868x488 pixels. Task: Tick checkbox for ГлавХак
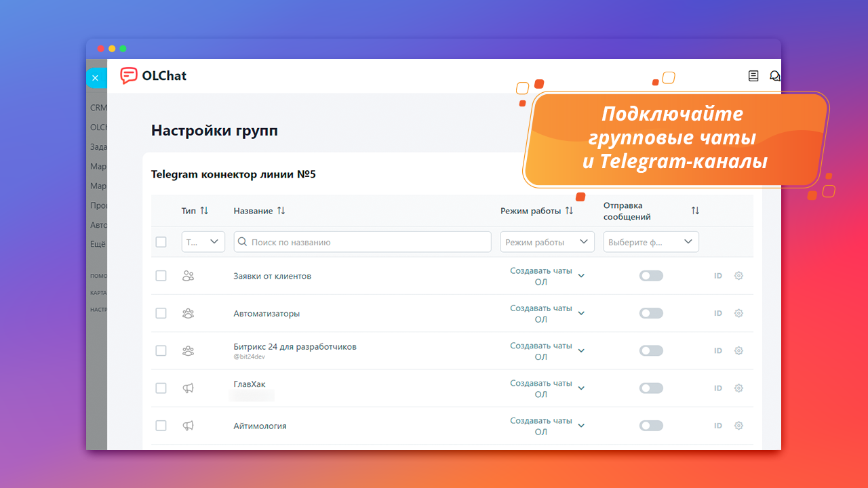click(x=161, y=388)
